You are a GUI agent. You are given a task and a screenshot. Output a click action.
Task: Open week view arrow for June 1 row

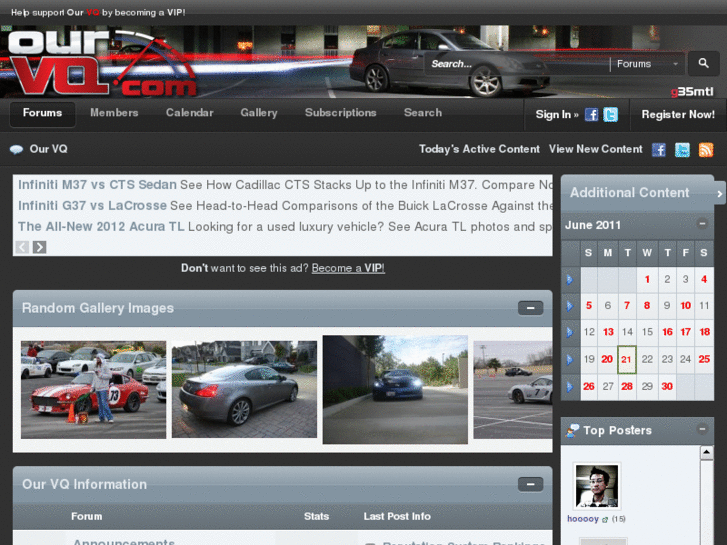pyautogui.click(x=570, y=280)
